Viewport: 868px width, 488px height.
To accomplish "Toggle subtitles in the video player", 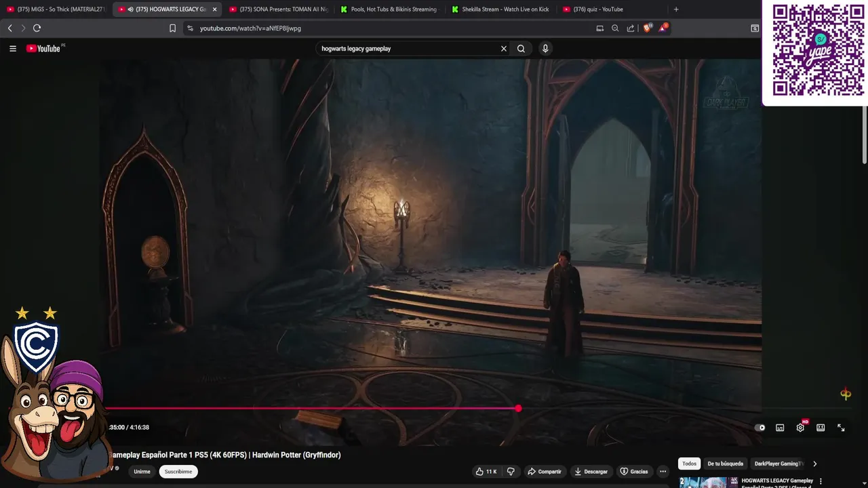I will pos(780,428).
